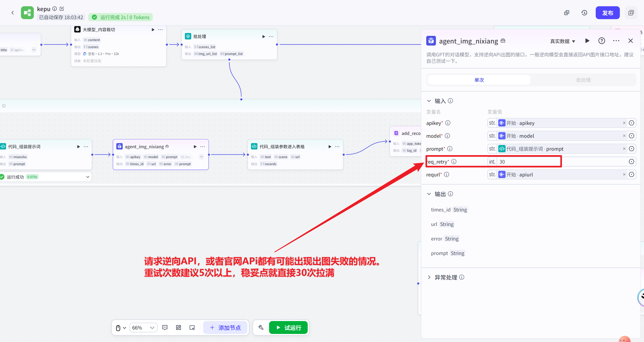Toggle the minimap icon in toolbar
The image size is (644, 342).
[192, 328]
